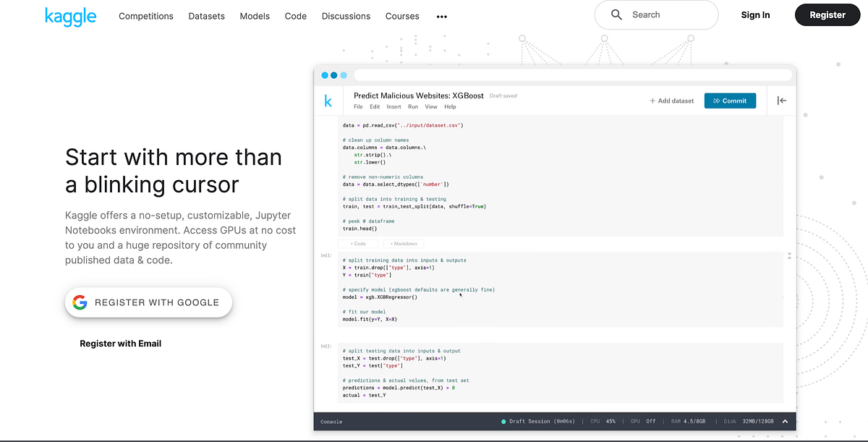Click the Kaggle logo in the top navigation
Screen dimensions: 868x442
pyautogui.click(x=70, y=15)
